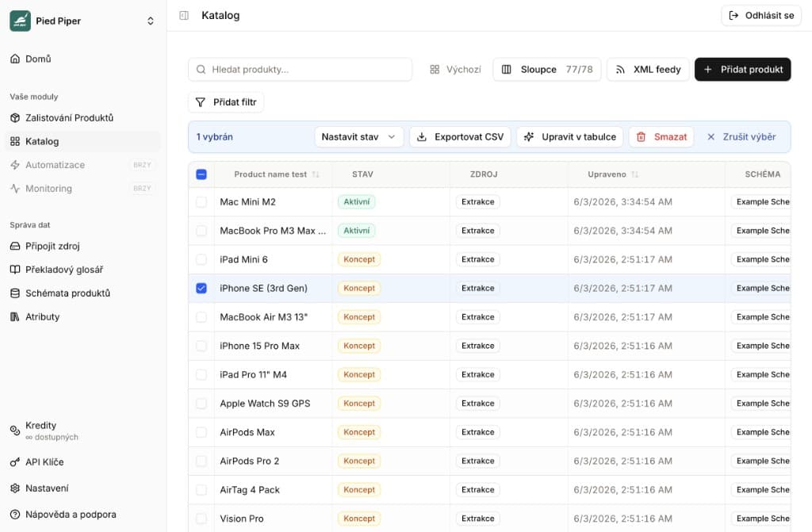Open Překladový glosář
This screenshot has width=812, height=532.
[x=82, y=270]
